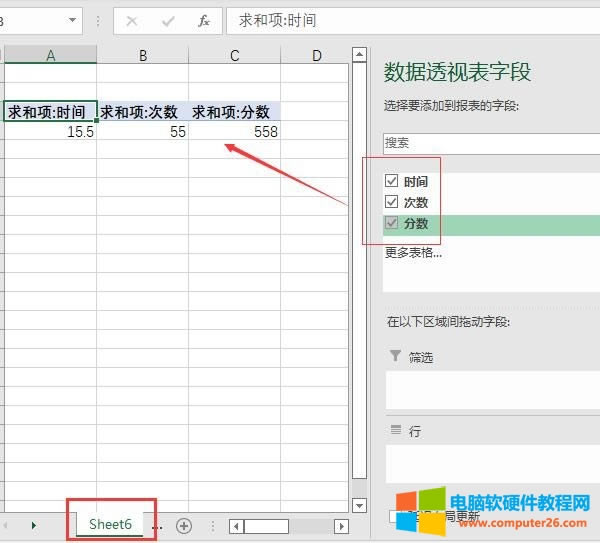Select column B header
This screenshot has height=543, width=600.
pyautogui.click(x=143, y=55)
